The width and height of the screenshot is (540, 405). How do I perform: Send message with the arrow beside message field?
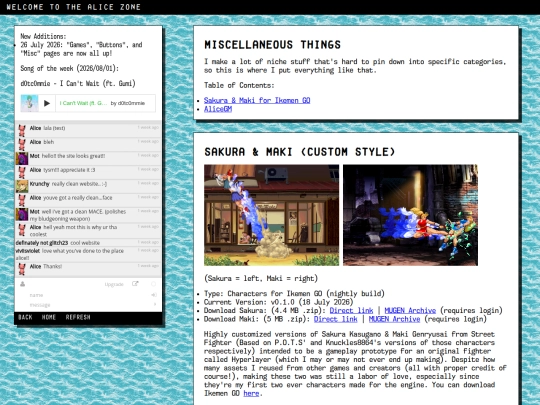tap(155, 304)
